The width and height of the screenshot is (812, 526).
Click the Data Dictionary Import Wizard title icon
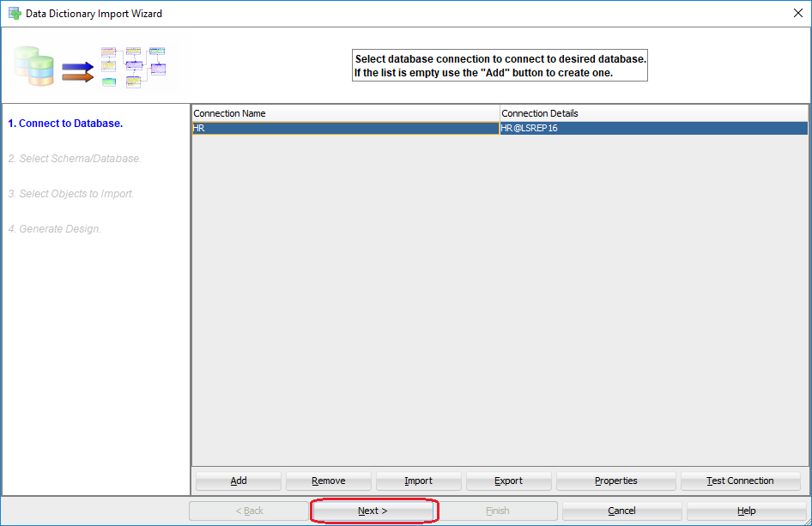(x=14, y=14)
